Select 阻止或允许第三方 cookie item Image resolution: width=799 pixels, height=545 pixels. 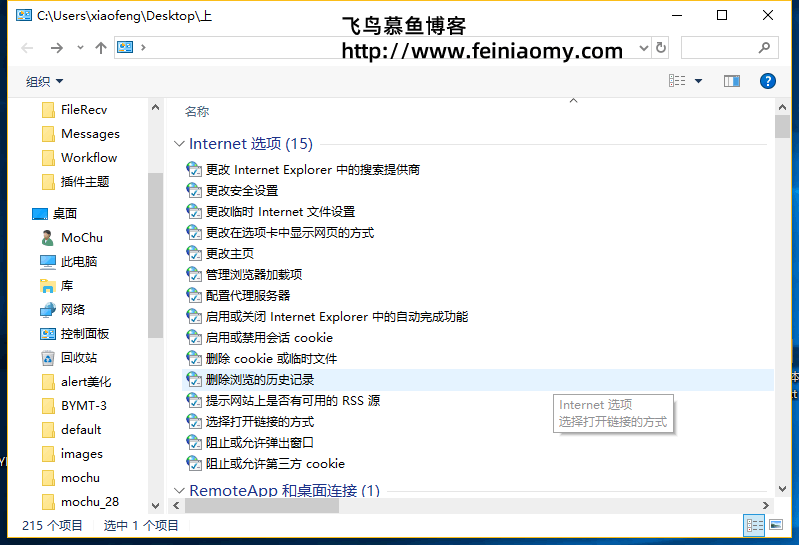click(265, 464)
